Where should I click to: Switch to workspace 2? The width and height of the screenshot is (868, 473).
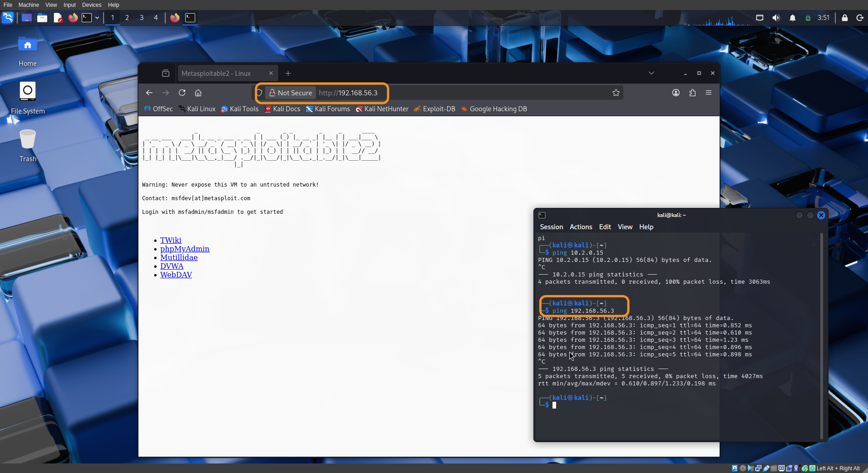coord(127,18)
